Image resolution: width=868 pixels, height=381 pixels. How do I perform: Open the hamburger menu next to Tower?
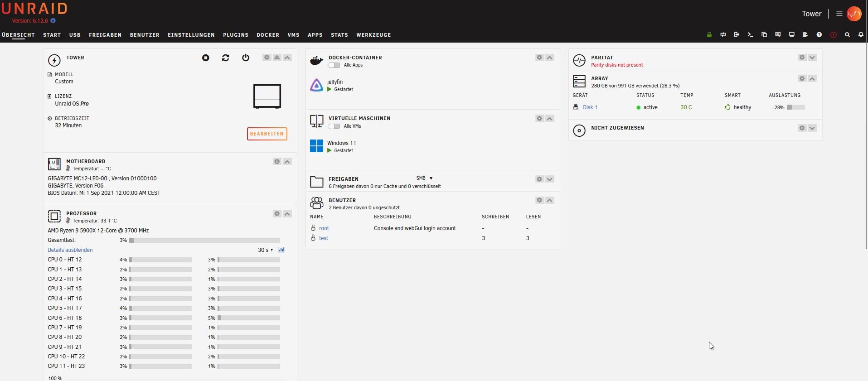point(839,14)
